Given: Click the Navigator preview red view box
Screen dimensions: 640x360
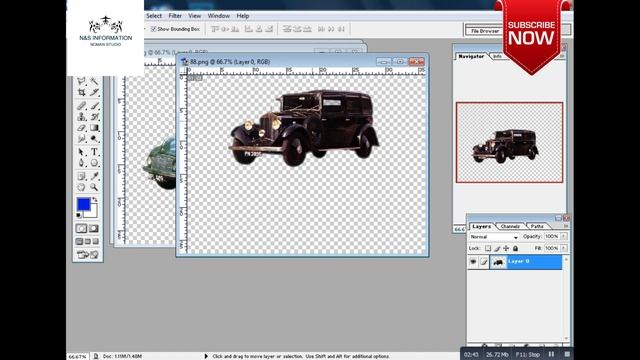Looking at the screenshot, I should [x=509, y=142].
